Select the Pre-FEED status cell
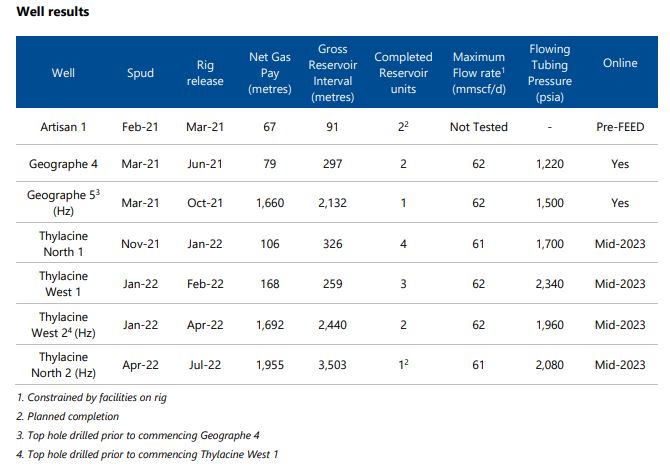 [620, 127]
